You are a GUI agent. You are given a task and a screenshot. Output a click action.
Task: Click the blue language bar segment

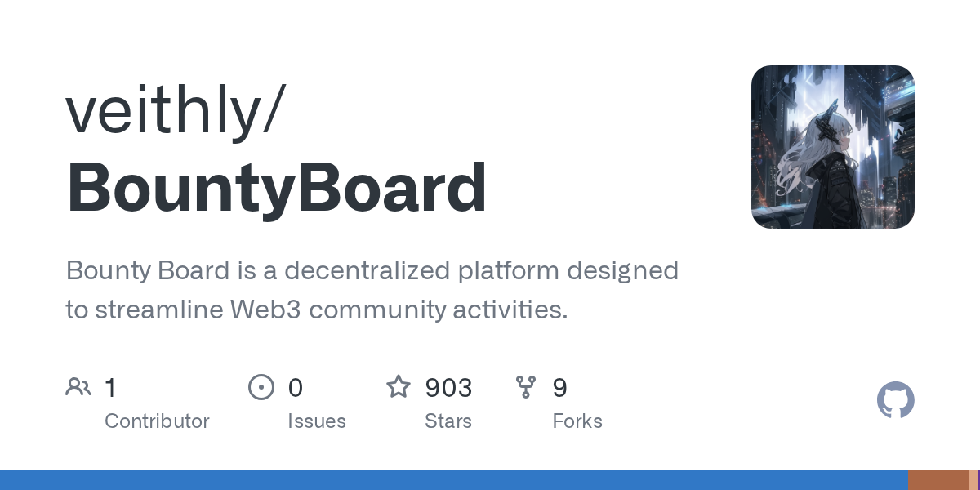(453, 480)
